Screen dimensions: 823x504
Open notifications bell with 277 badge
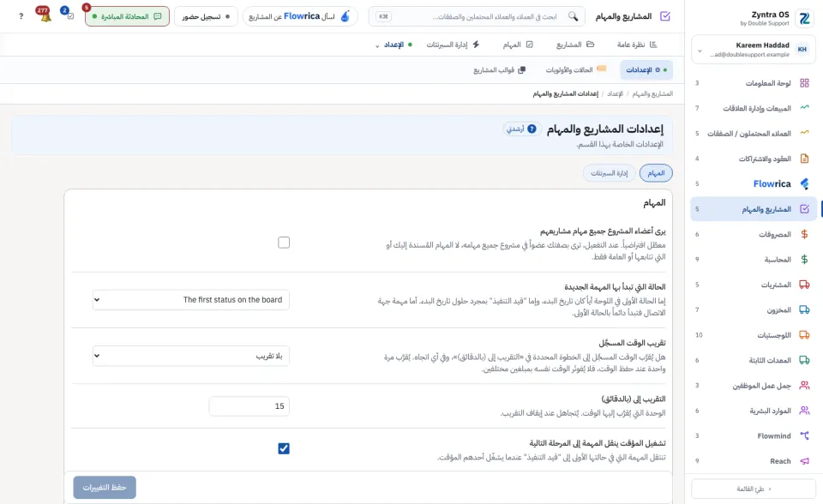[45, 15]
